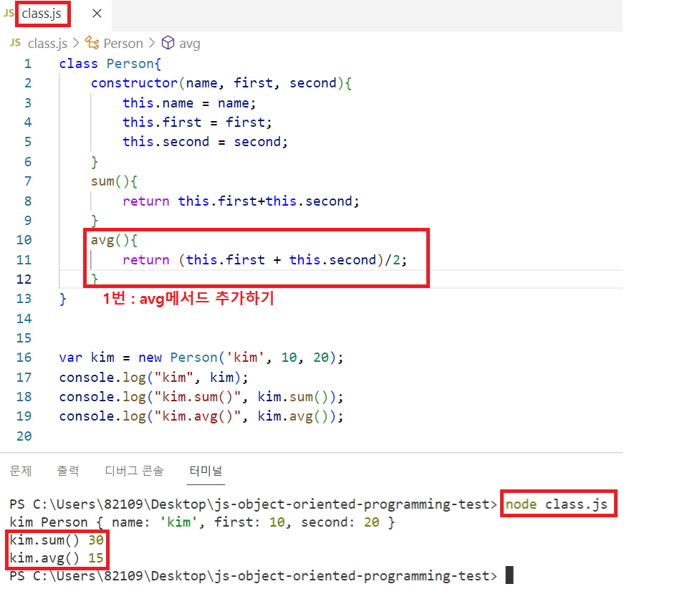Screen dimensions: 700x594
Task: Expand breadcrumb chevron after Person
Action: pyautogui.click(x=152, y=43)
